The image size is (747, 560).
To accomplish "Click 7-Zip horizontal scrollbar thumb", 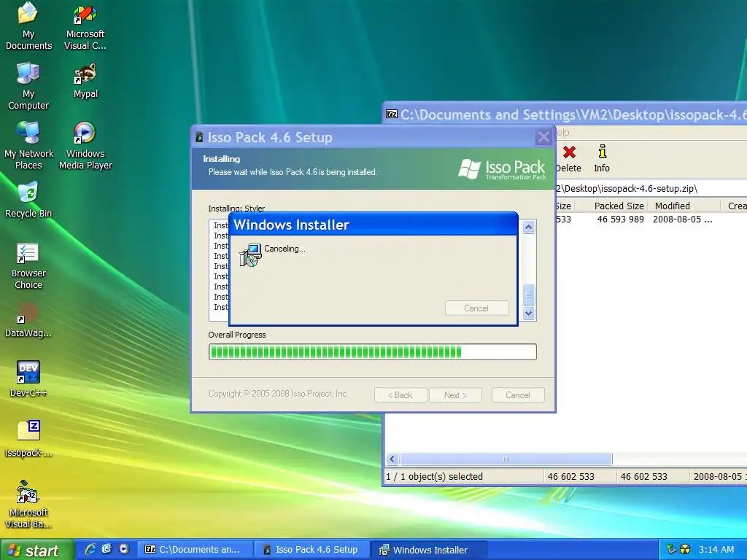I will 506,459.
